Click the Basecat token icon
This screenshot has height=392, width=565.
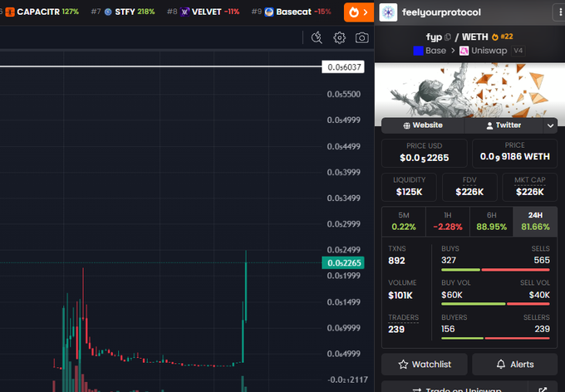269,12
